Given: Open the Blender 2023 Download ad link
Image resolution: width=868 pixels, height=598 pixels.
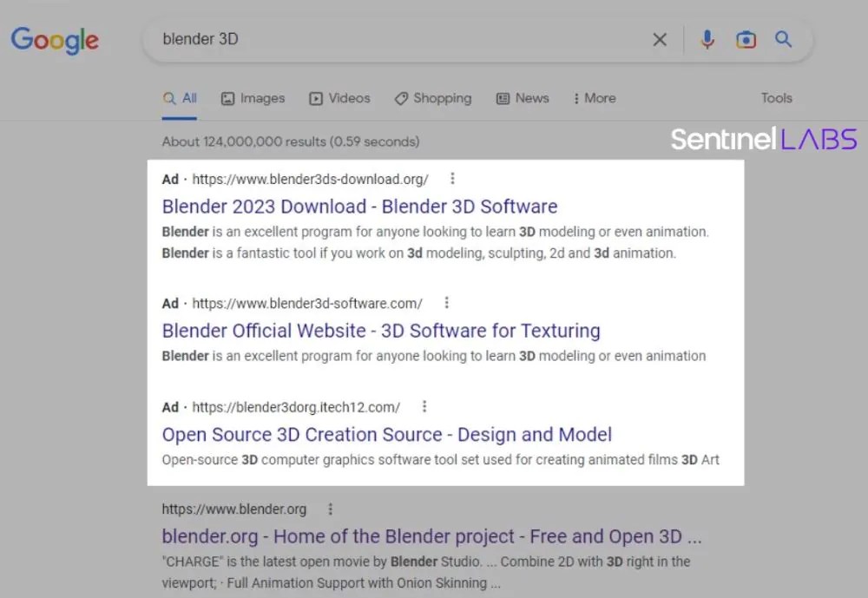Looking at the screenshot, I should [359, 207].
